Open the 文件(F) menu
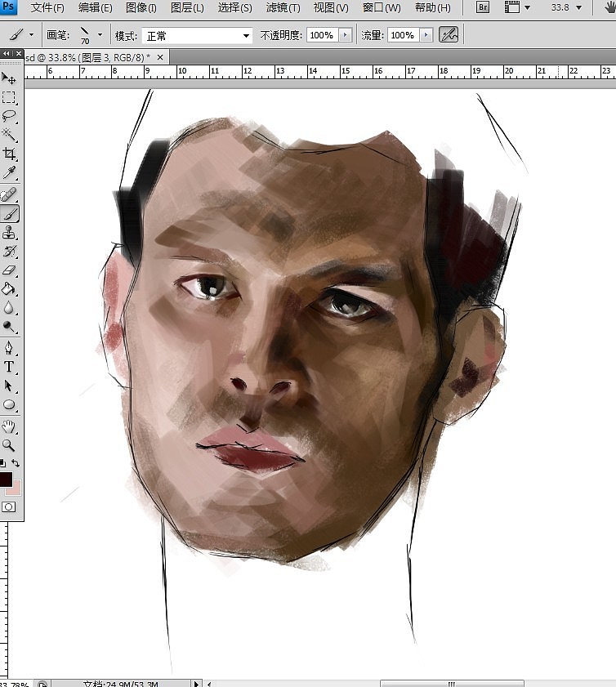The width and height of the screenshot is (616, 687). coord(47,8)
